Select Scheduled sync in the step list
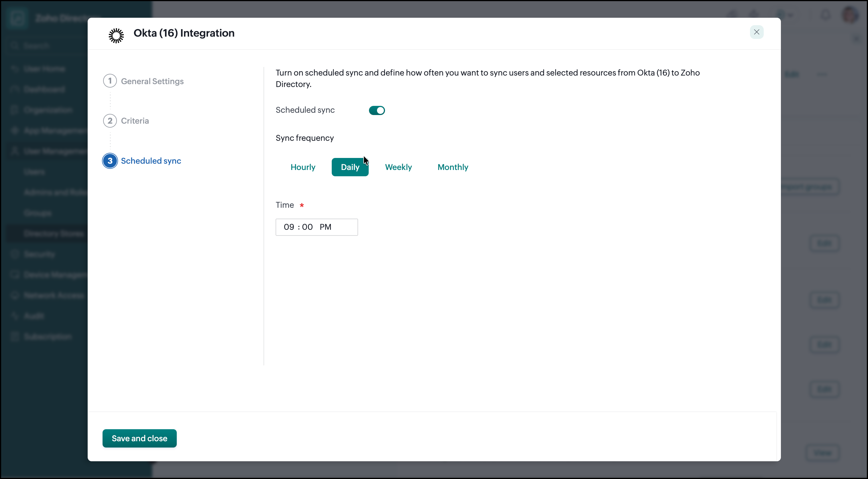Image resolution: width=868 pixels, height=479 pixels. pos(151,161)
